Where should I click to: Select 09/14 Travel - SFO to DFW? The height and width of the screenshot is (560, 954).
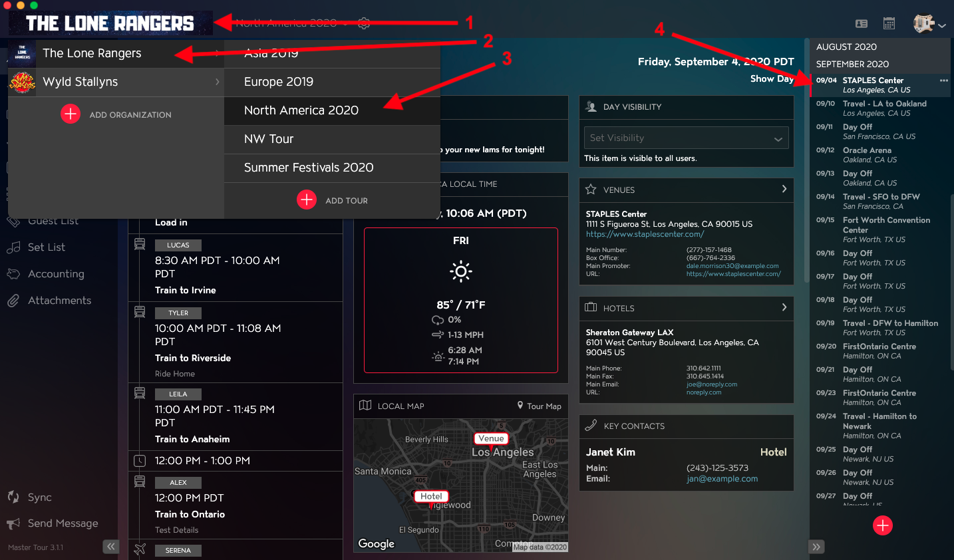point(879,202)
